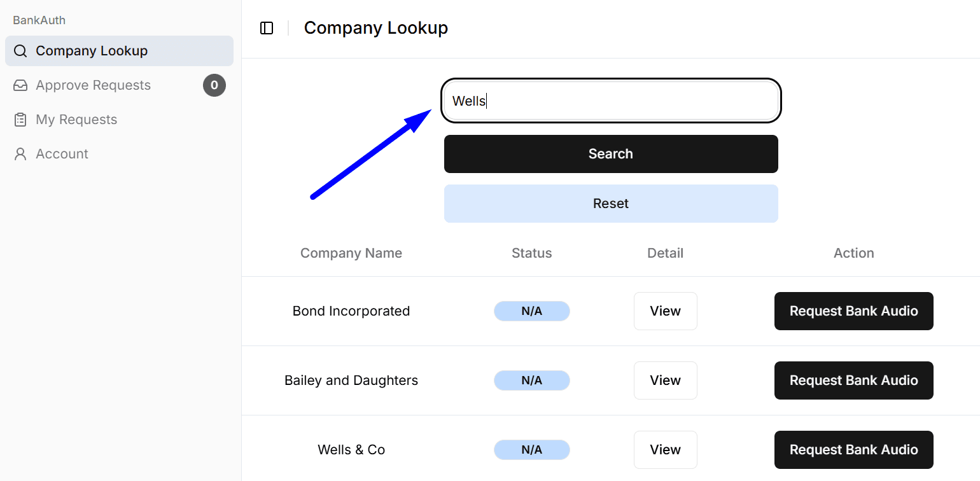The height and width of the screenshot is (481, 980).
Task: Click N/A status badge for Bond Incorporated
Action: (x=532, y=311)
